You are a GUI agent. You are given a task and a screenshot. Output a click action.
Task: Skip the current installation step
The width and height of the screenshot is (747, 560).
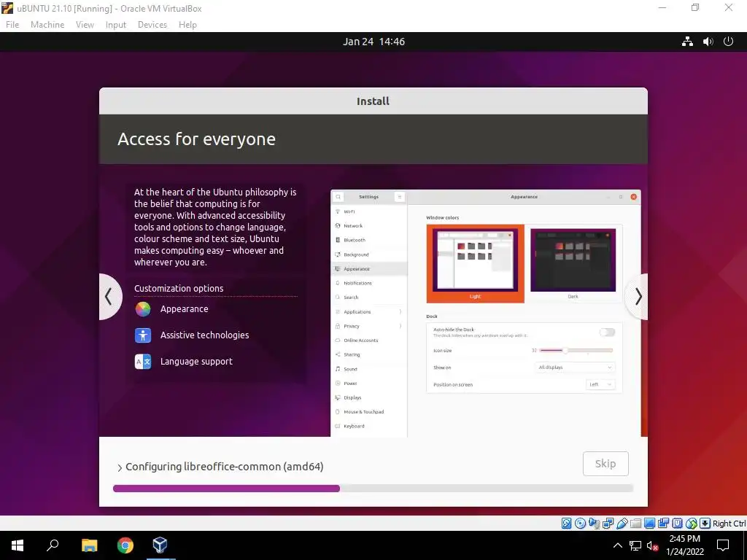(x=605, y=464)
